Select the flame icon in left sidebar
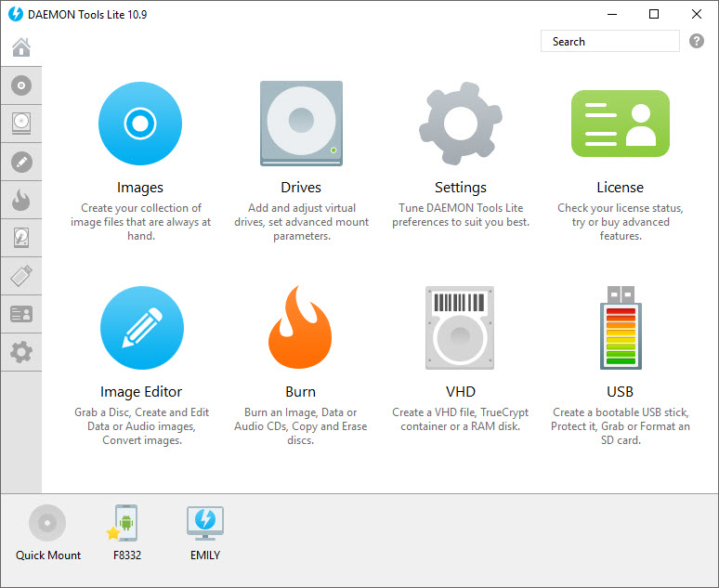This screenshot has height=588, width=719. click(x=21, y=200)
